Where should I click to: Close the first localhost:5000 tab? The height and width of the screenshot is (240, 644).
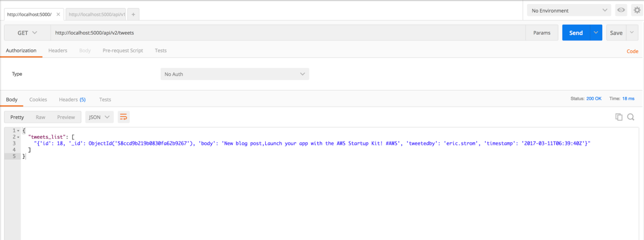click(58, 14)
